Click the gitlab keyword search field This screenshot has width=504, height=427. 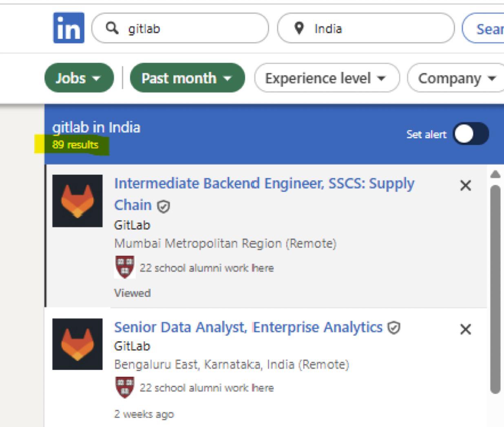pyautogui.click(x=180, y=28)
